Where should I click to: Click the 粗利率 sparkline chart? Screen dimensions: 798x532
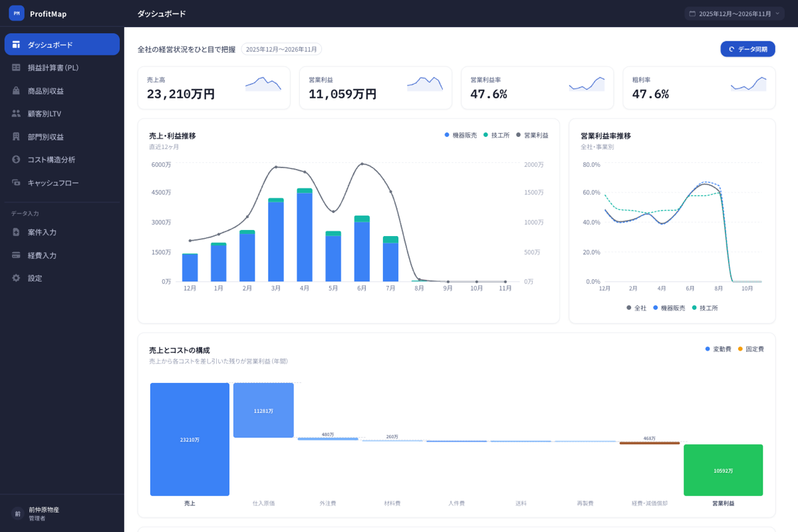pyautogui.click(x=748, y=84)
